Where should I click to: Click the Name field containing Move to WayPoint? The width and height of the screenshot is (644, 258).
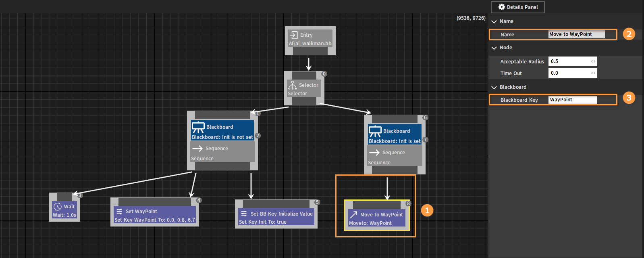(x=576, y=34)
